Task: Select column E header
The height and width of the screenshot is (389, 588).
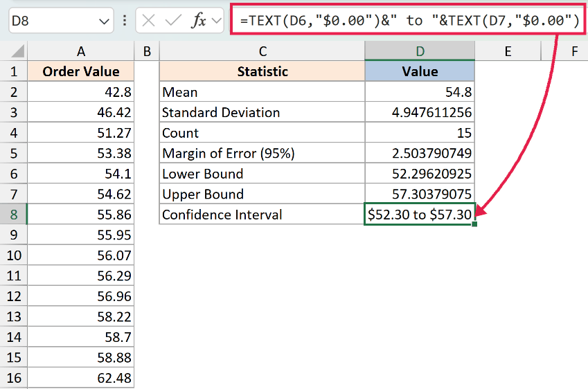Action: point(508,51)
